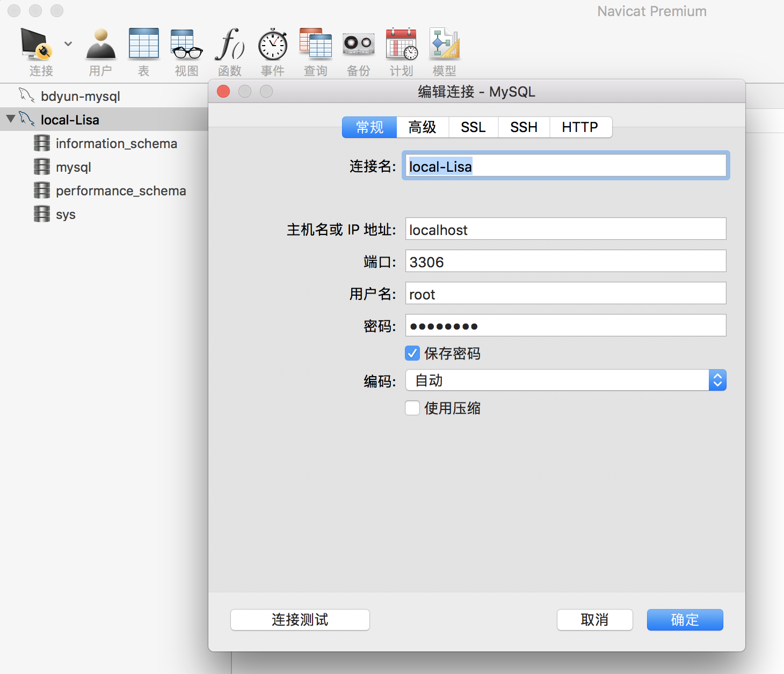Switch to the SSH tab
Image resolution: width=784 pixels, height=674 pixels.
[524, 127]
